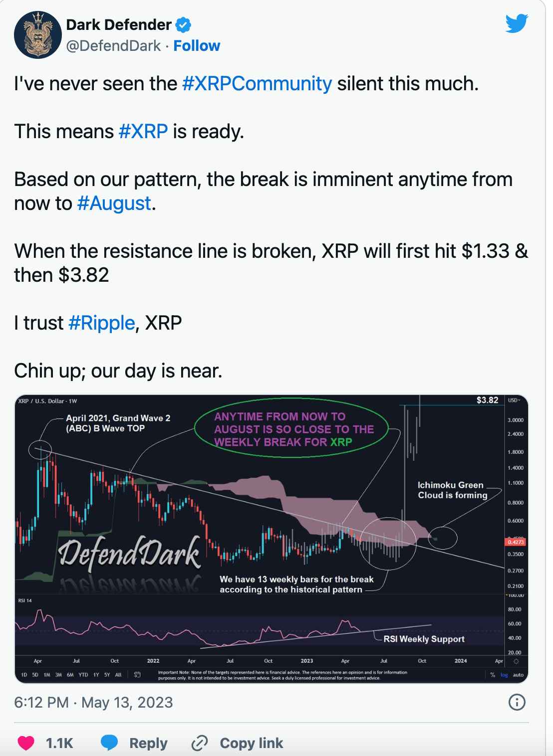Open Dark Defender's profile avatar
Image resolution: width=553 pixels, height=756 pixels.
coord(38,35)
